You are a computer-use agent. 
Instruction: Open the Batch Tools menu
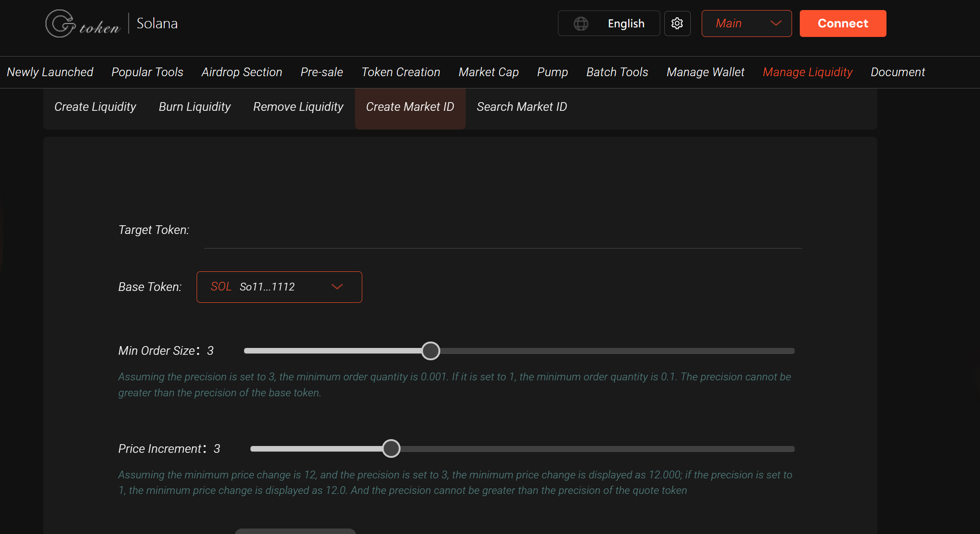pyautogui.click(x=617, y=72)
